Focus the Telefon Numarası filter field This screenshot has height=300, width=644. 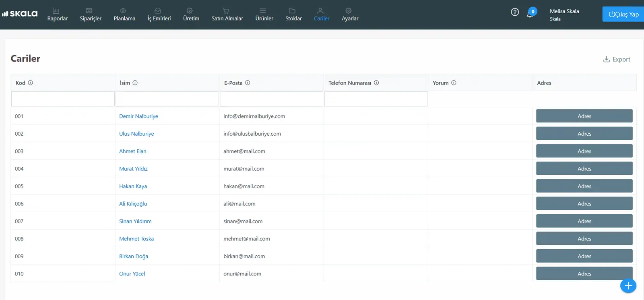(x=376, y=99)
